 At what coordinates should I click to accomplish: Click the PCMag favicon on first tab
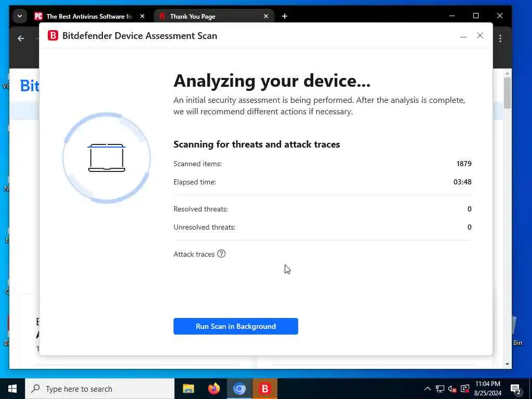coord(38,16)
